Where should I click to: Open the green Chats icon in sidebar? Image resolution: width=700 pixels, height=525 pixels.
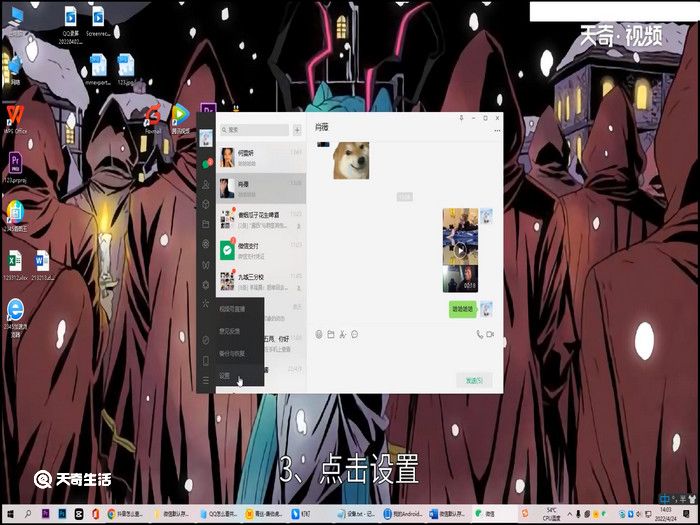206,163
